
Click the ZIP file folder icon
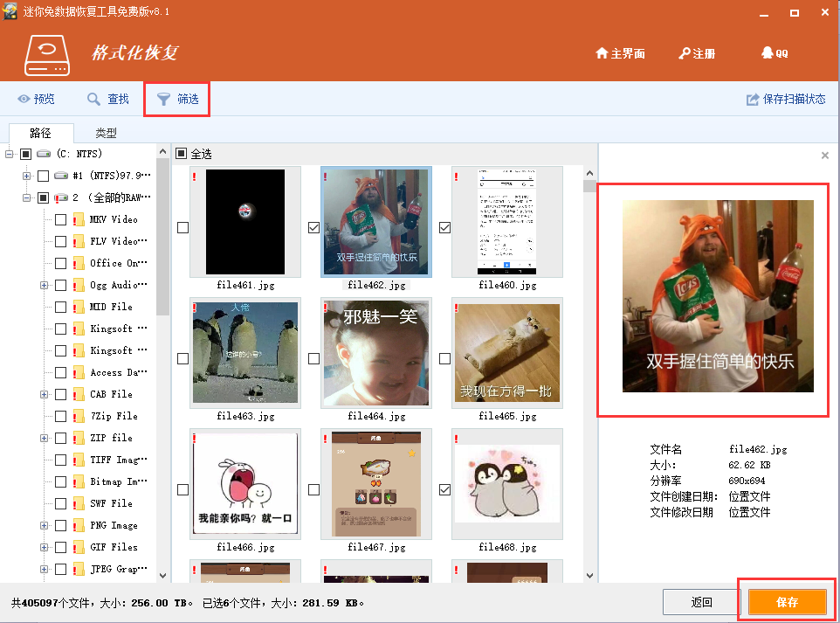pyautogui.click(x=79, y=438)
